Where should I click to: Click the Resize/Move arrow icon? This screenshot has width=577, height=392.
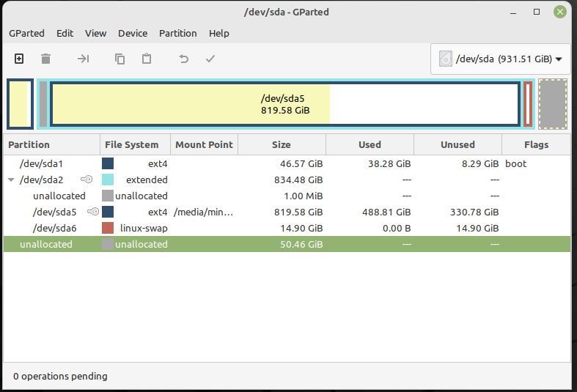click(x=83, y=59)
